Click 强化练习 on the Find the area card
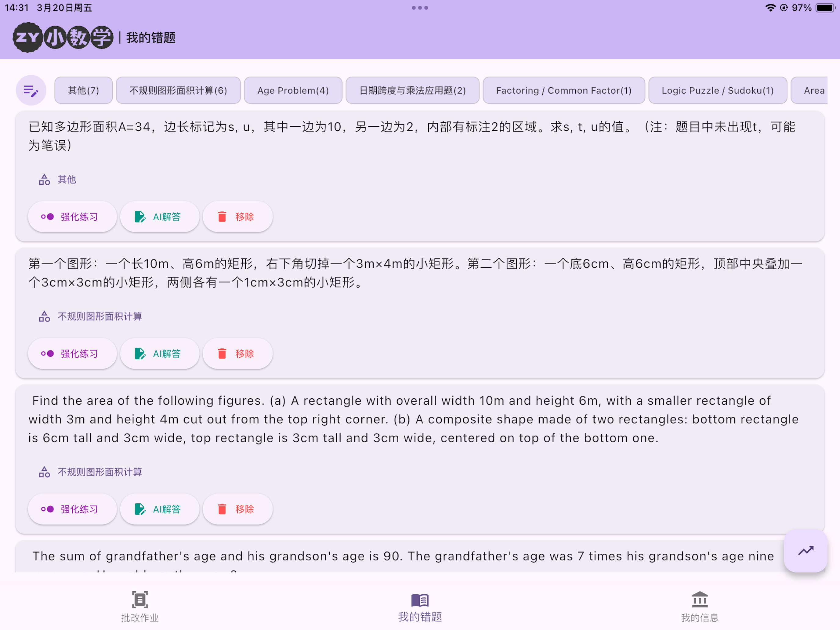840x630 pixels. (x=72, y=509)
